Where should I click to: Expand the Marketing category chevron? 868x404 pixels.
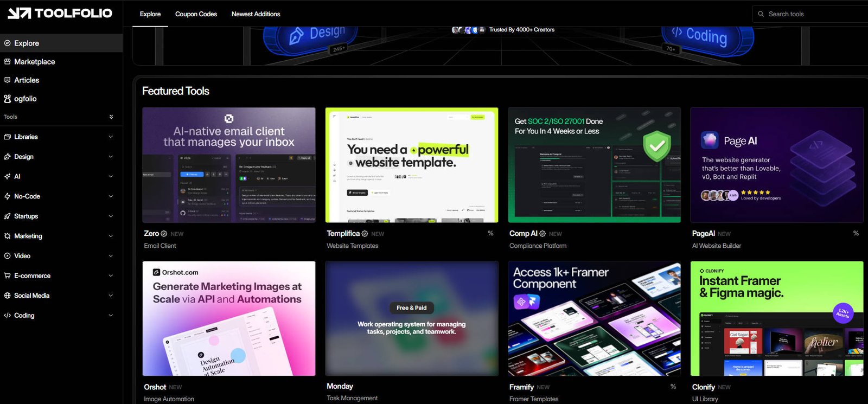point(111,236)
